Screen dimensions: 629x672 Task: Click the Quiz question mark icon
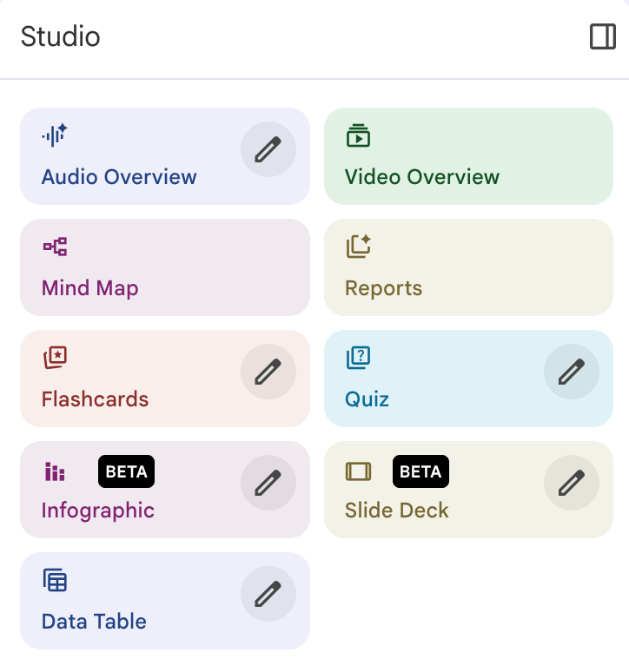[x=358, y=358]
